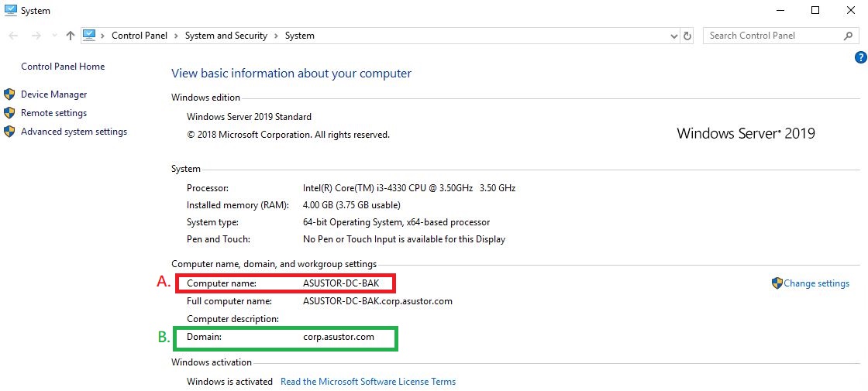Click shield icon beside Advanced system settings
The width and height of the screenshot is (868, 391).
point(9,132)
